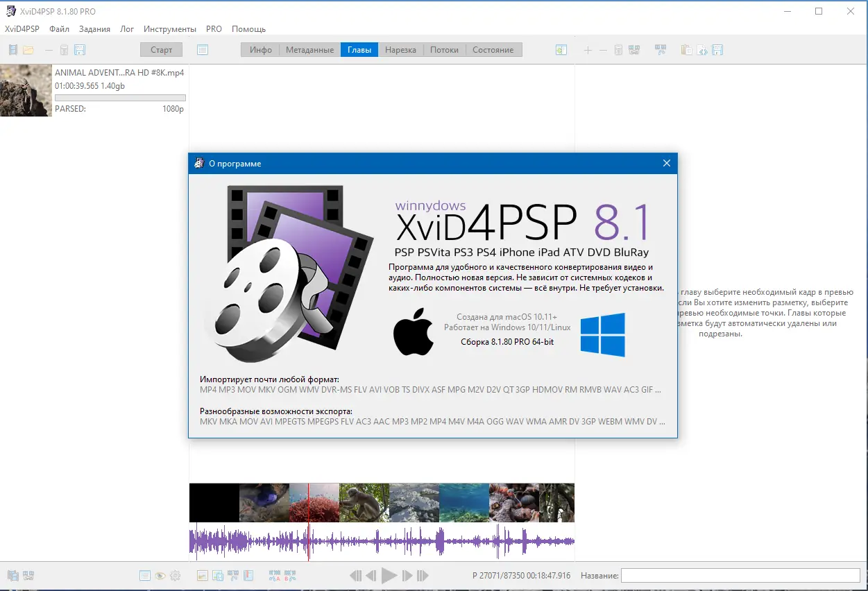868x591 pixels.
Task: Step one frame forward
Action: coord(407,575)
